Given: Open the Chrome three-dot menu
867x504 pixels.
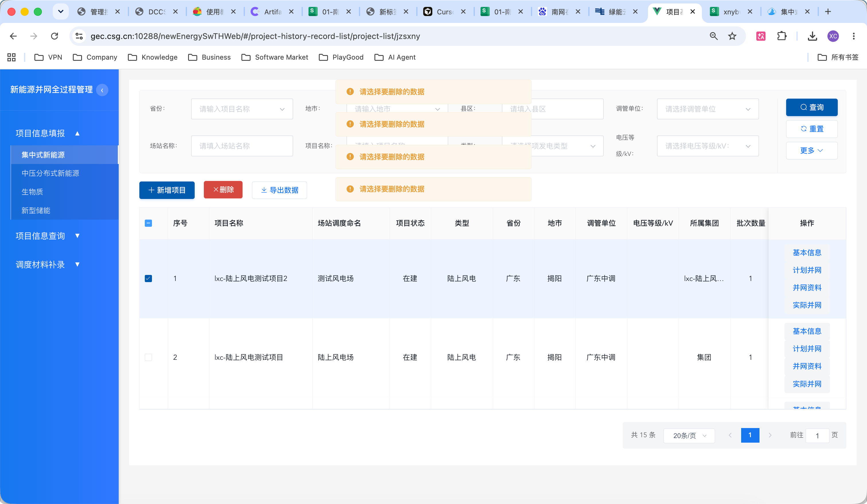Looking at the screenshot, I should pyautogui.click(x=854, y=36).
